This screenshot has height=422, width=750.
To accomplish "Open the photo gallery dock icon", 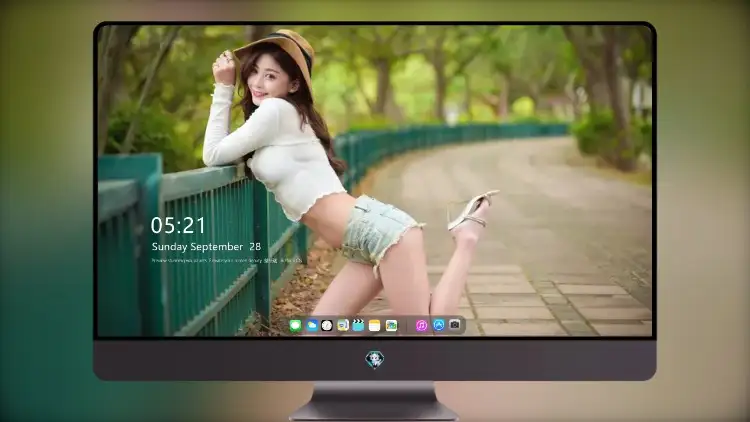I will 391,326.
